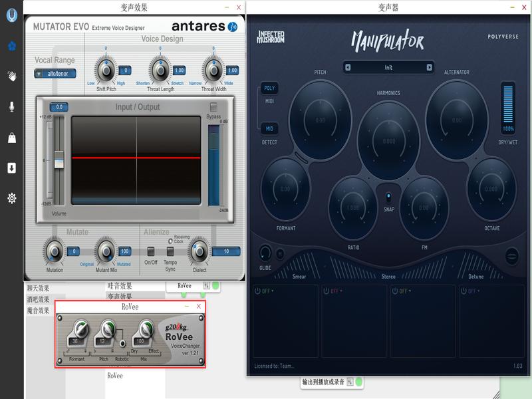Click the Alternator knob
532x399 pixels.
pos(457,120)
